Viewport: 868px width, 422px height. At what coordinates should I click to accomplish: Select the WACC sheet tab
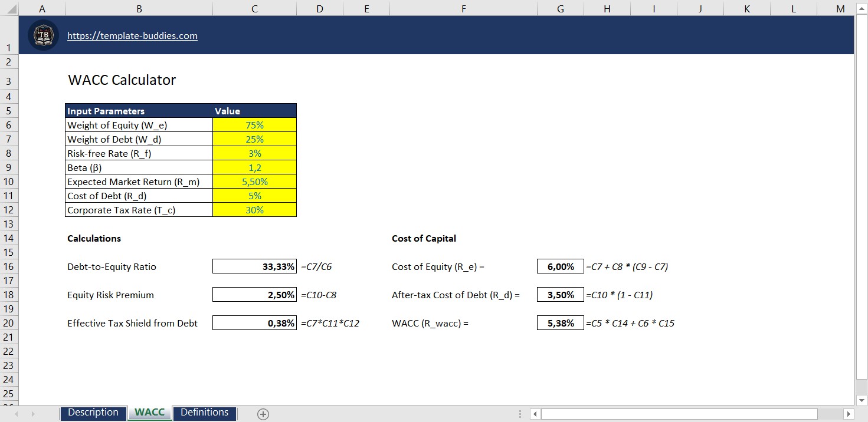click(x=149, y=413)
